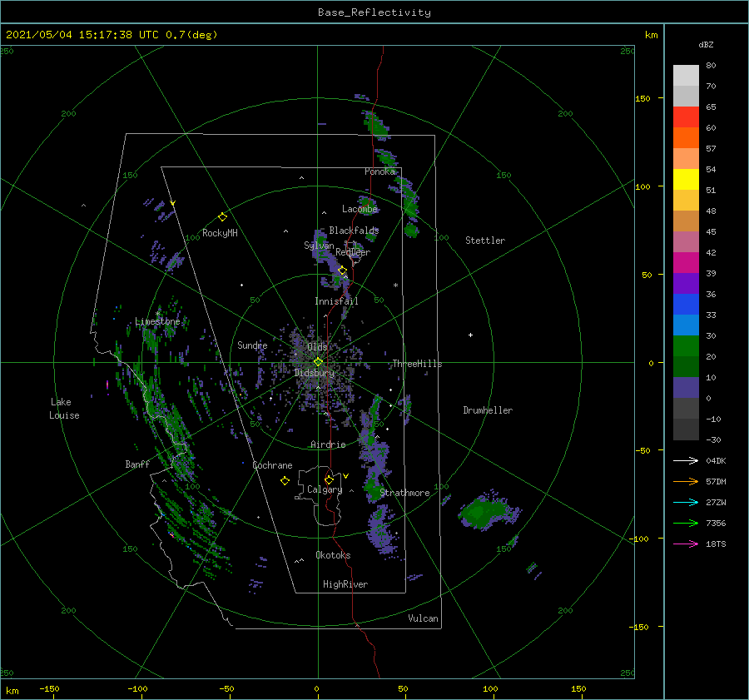Click the dBZ legend heading

(x=706, y=44)
